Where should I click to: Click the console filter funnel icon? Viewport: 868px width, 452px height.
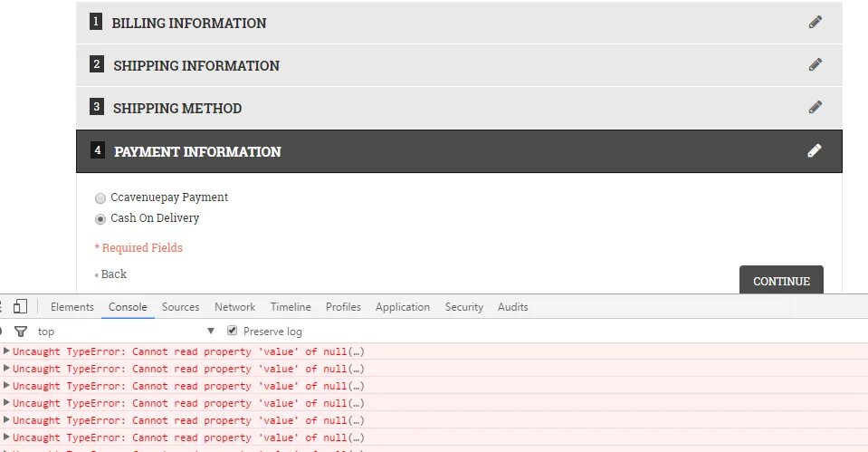21,332
